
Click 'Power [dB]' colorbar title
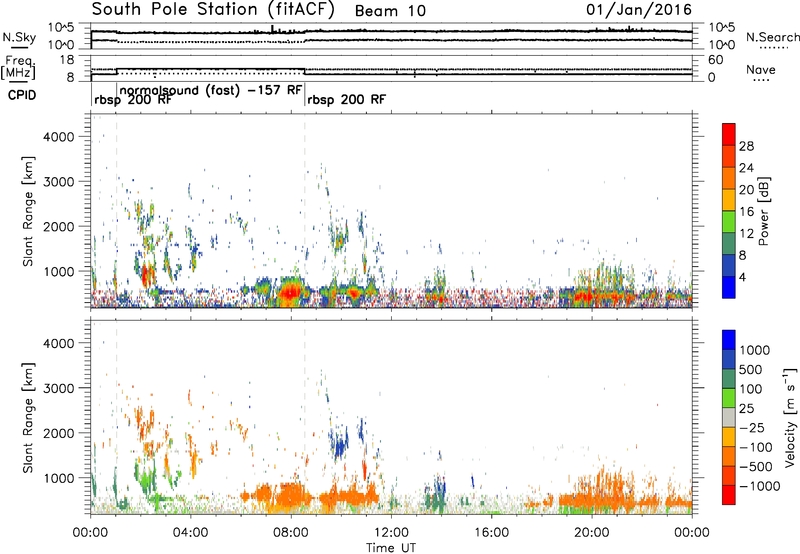764,211
